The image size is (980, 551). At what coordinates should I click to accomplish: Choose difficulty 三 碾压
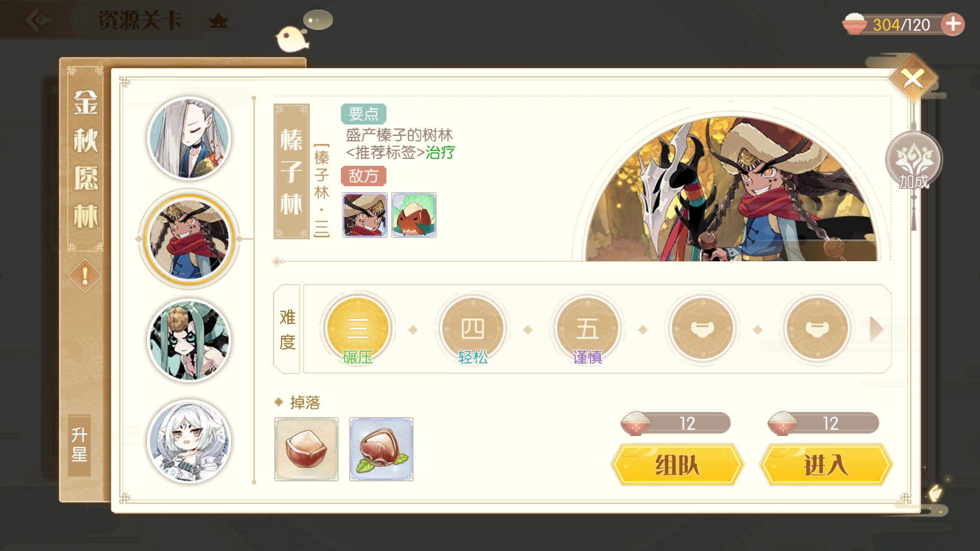click(x=358, y=330)
